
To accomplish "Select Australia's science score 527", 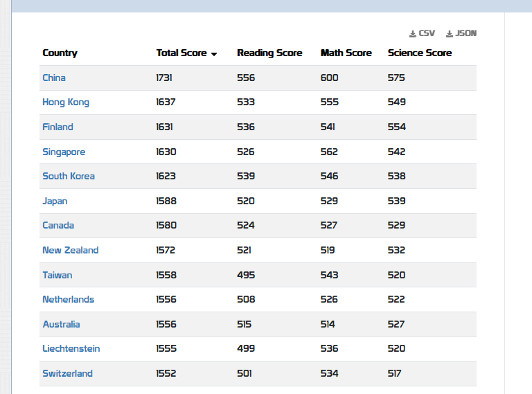I will [x=396, y=324].
